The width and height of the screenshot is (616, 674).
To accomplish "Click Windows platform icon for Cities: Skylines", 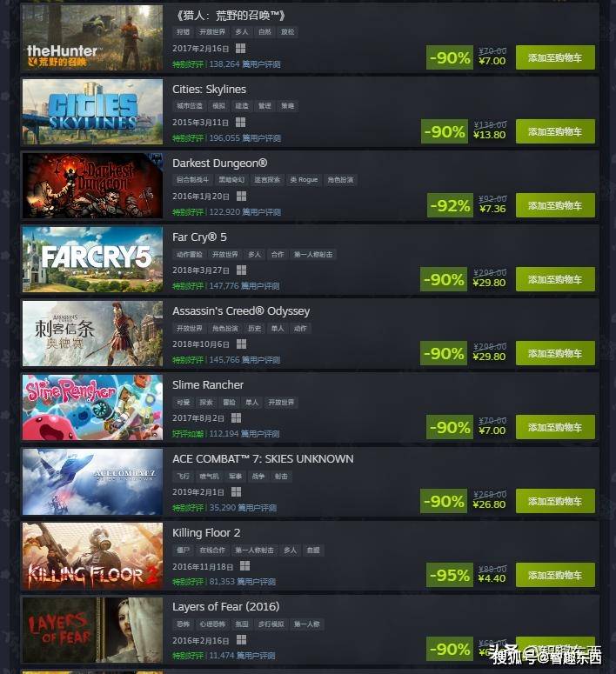I will [x=241, y=123].
